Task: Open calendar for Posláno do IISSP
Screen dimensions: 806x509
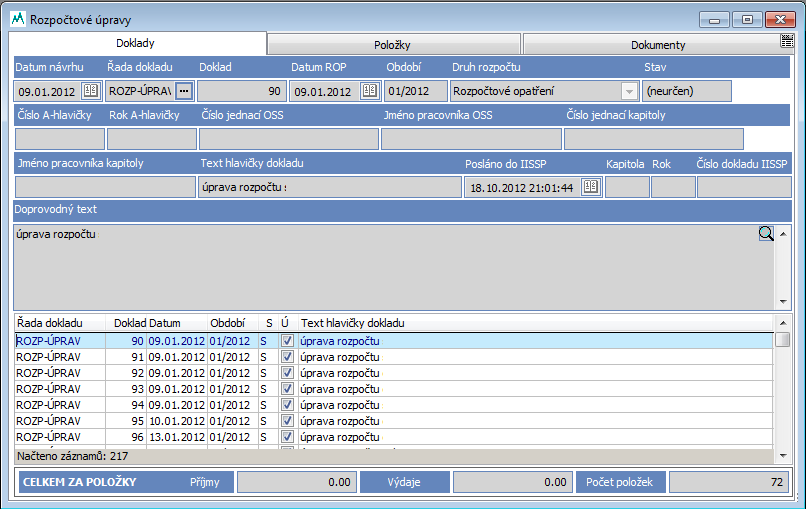Action: pyautogui.click(x=590, y=187)
